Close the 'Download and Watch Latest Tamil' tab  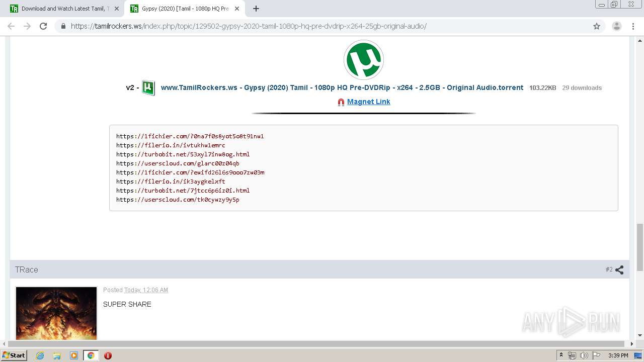click(117, 9)
